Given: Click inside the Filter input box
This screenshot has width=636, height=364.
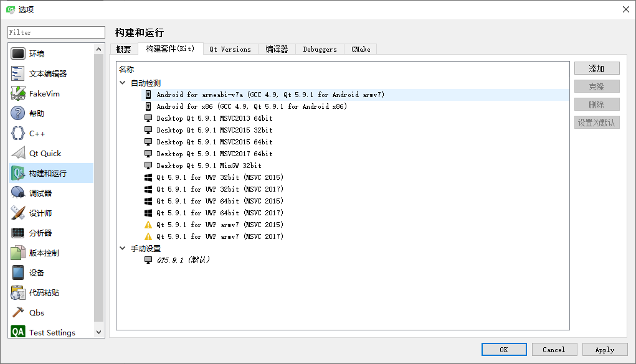Looking at the screenshot, I should pos(55,32).
